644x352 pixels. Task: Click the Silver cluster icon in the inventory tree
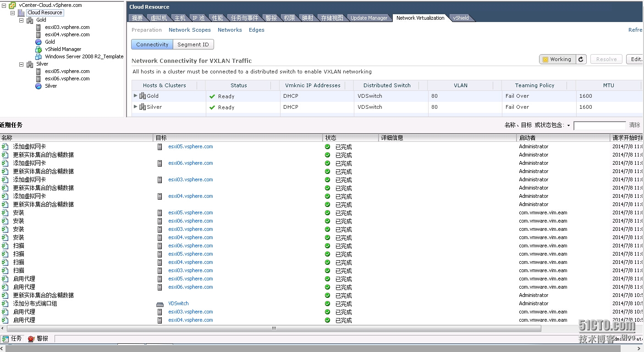coord(30,64)
